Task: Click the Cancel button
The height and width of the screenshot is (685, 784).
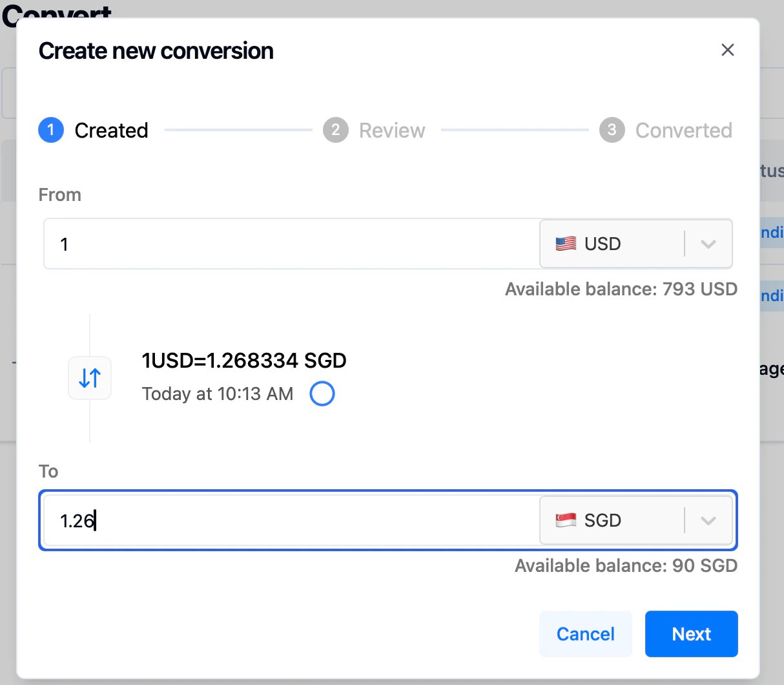Action: pos(585,634)
